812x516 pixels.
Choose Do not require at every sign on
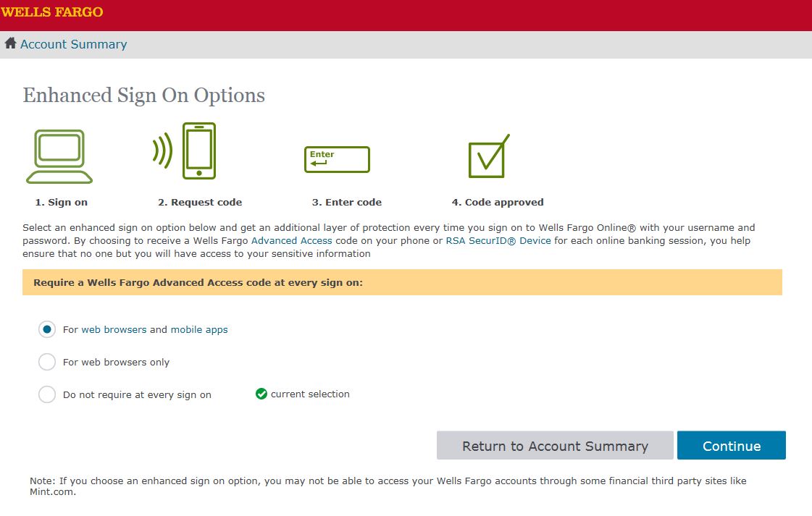[x=47, y=394]
